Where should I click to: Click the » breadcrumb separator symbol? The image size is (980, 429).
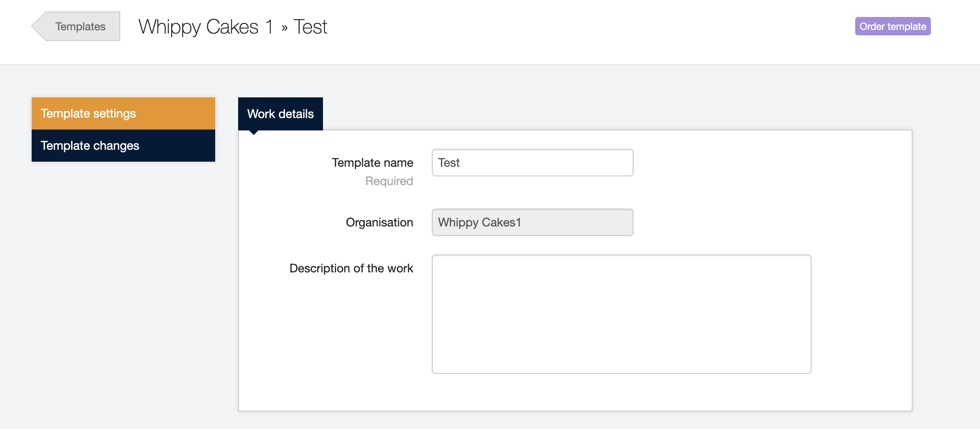[284, 28]
